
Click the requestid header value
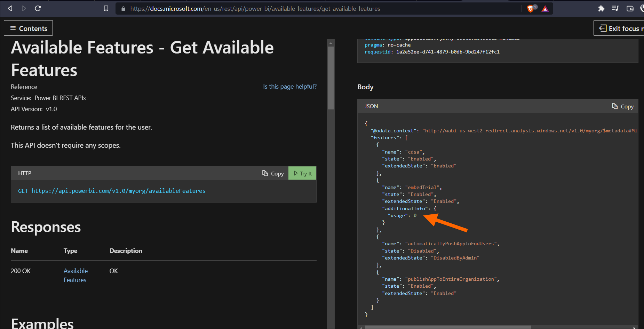[x=448, y=52]
